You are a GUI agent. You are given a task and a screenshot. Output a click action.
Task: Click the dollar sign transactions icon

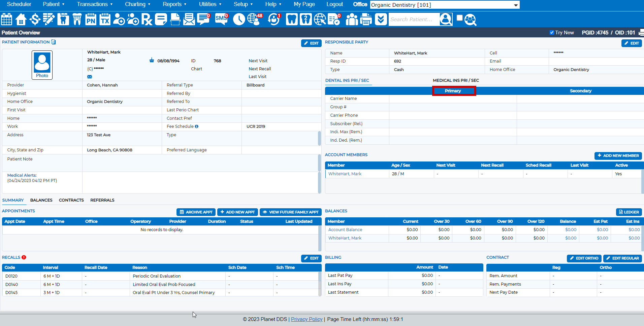pyautogui.click(x=35, y=19)
